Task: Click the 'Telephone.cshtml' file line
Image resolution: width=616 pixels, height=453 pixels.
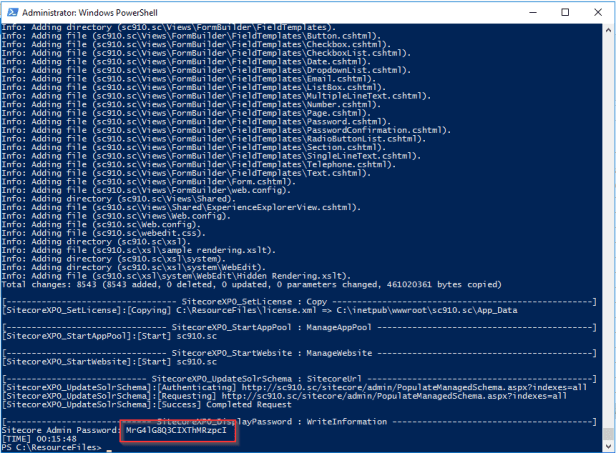Action: (199, 165)
